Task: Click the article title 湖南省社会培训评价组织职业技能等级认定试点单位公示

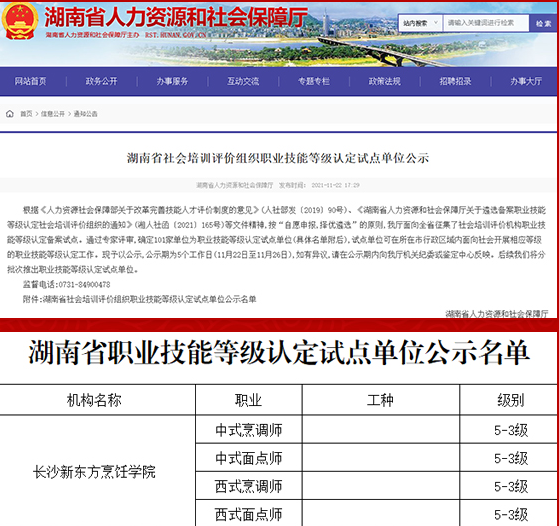Action: point(278,158)
